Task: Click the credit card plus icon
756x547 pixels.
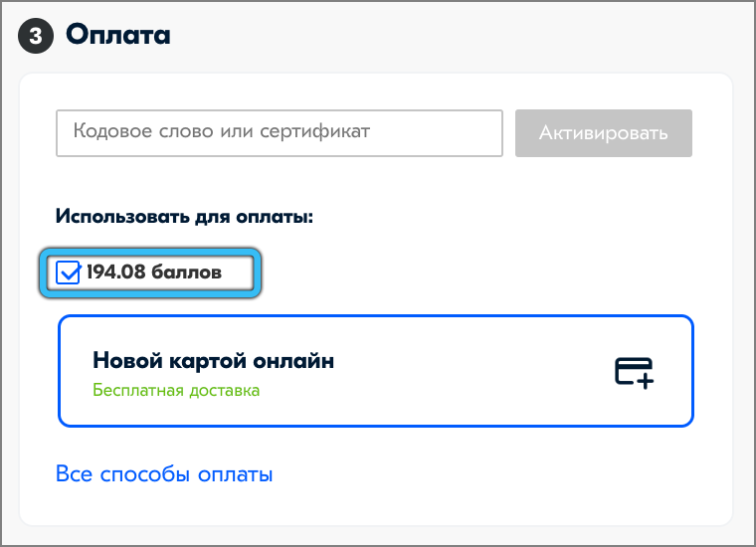Action: (x=634, y=372)
